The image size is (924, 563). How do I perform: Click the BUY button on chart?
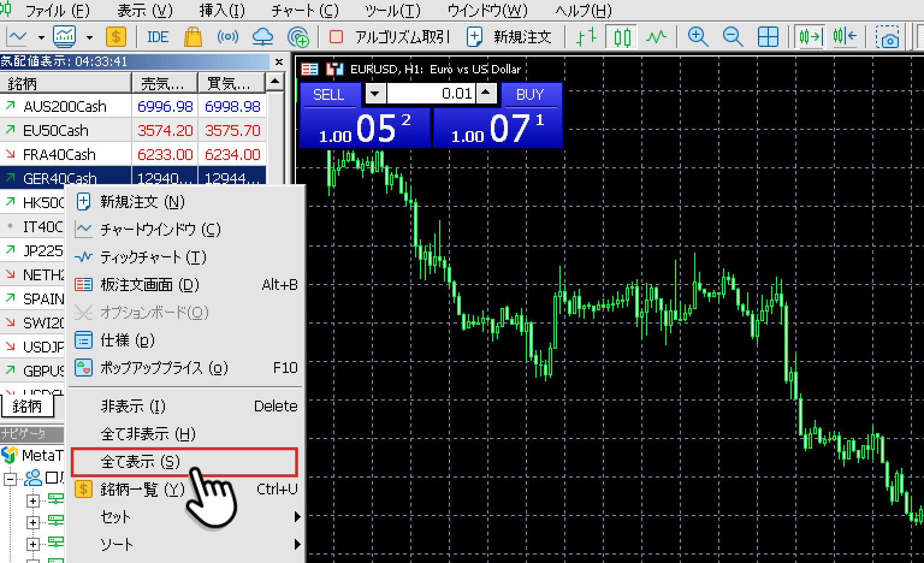pos(531,94)
